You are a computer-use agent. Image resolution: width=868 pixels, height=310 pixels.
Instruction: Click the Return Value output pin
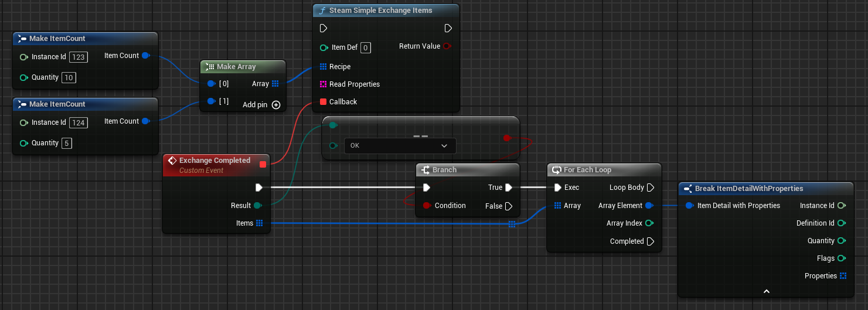click(x=447, y=46)
